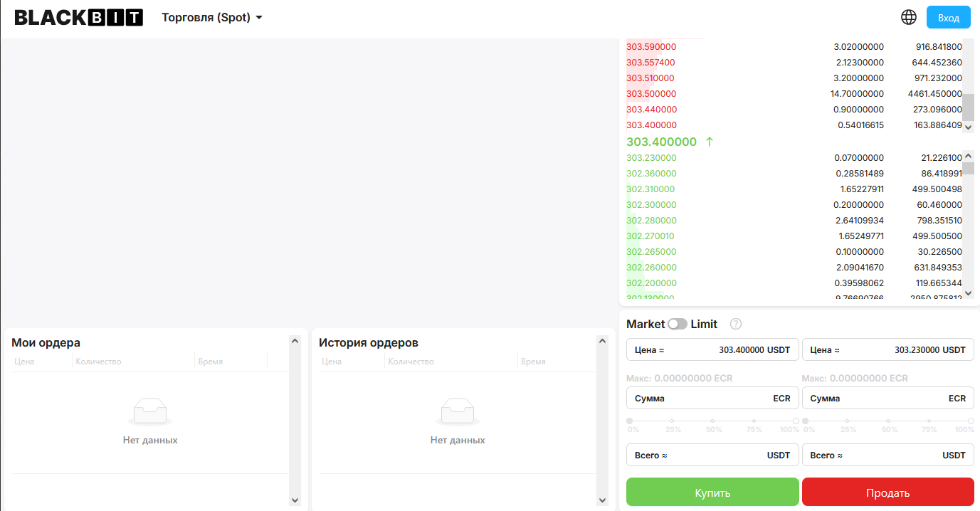Click the История ордеров panel title

point(369,342)
